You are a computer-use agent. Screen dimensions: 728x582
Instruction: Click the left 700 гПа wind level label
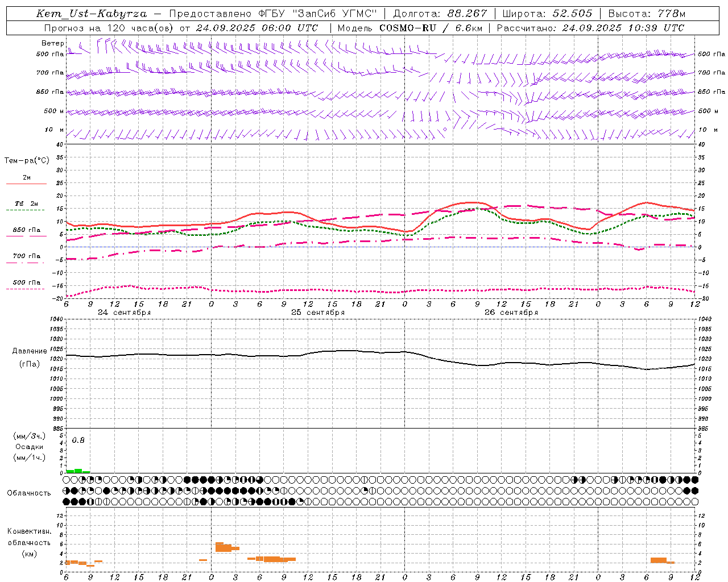coord(50,73)
